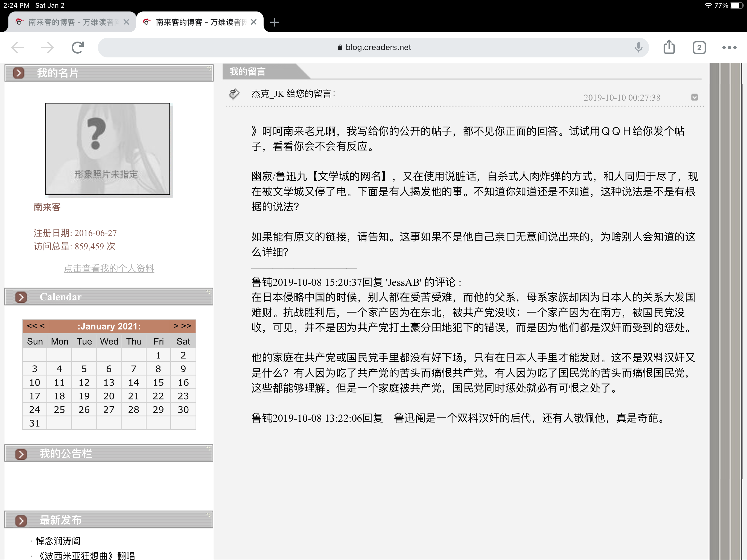
Task: Switch to the first 南来客的博客 tab
Action: click(x=72, y=22)
